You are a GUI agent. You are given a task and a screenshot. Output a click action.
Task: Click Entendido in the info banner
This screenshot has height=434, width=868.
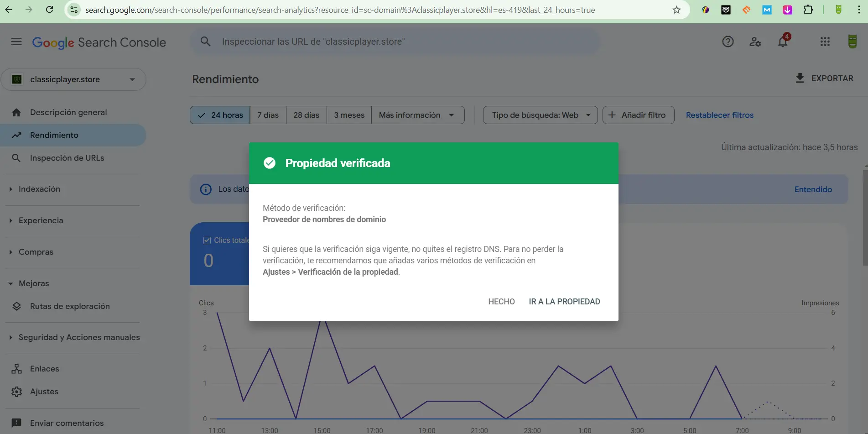coord(813,189)
